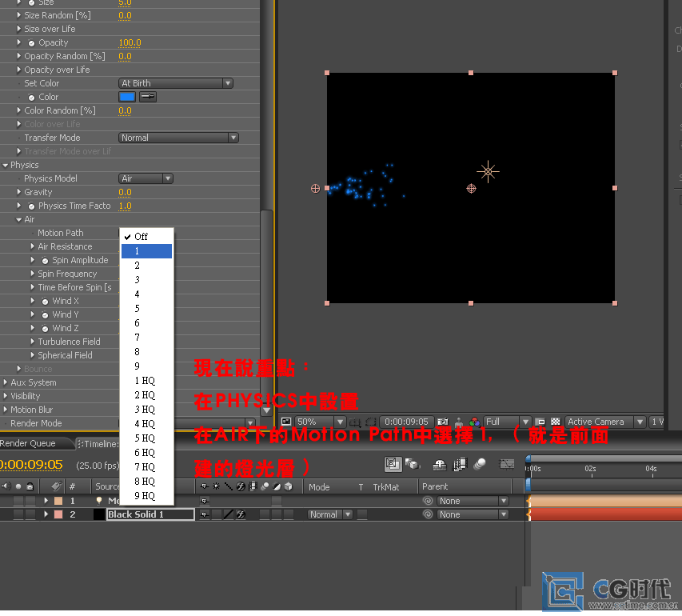Click the Graph Editor icon in timeline

[x=506, y=464]
